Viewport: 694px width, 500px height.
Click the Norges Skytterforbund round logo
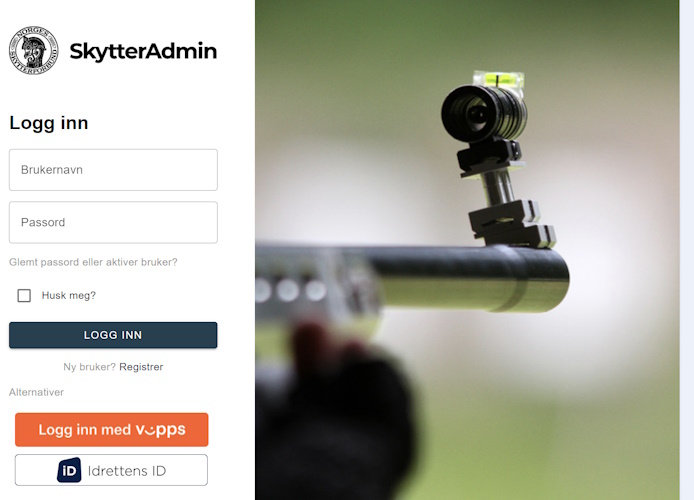34,50
